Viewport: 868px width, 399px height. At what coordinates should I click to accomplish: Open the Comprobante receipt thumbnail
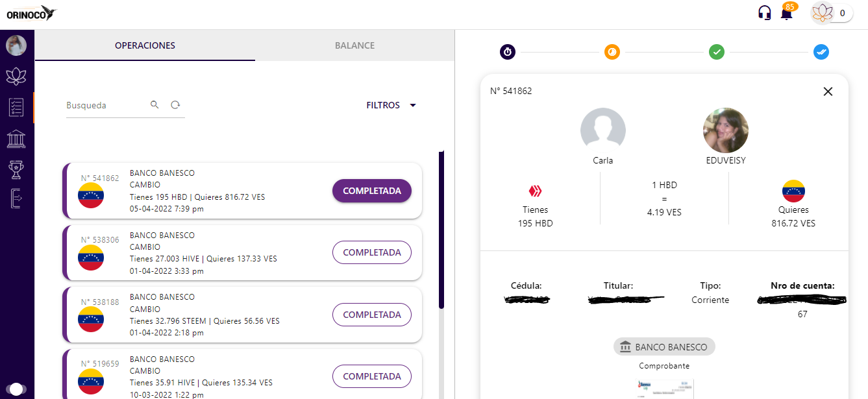(663, 389)
